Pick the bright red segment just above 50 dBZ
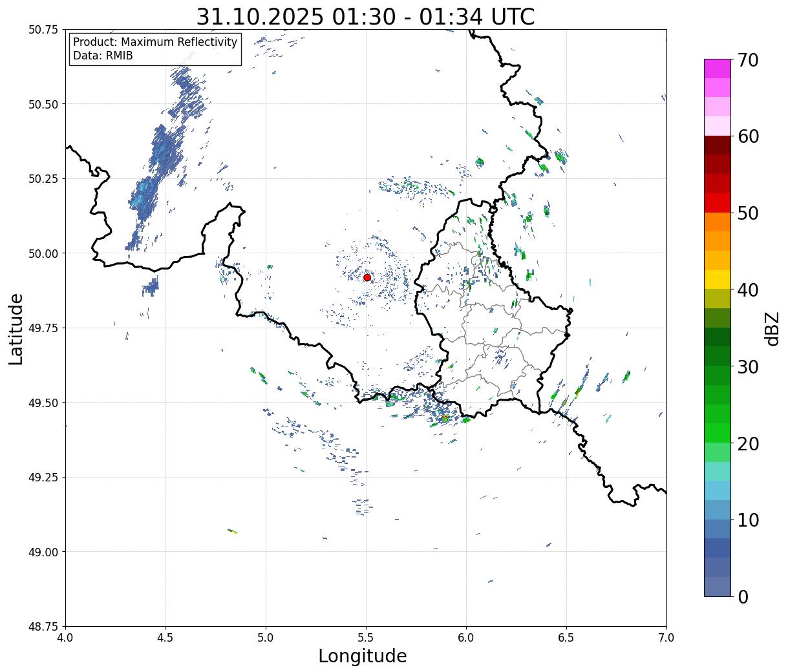 click(x=717, y=203)
